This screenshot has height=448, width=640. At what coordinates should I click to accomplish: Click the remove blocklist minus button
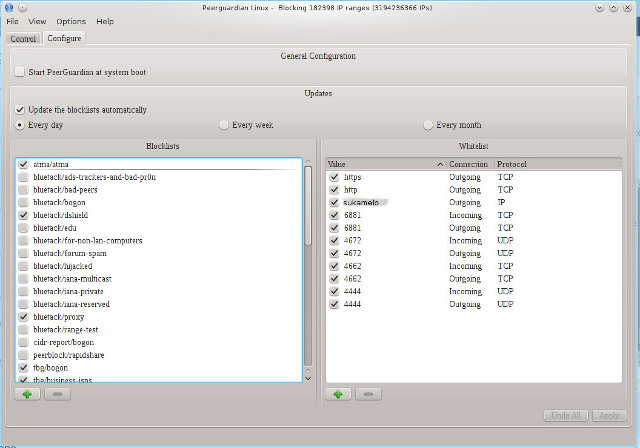(x=59, y=395)
